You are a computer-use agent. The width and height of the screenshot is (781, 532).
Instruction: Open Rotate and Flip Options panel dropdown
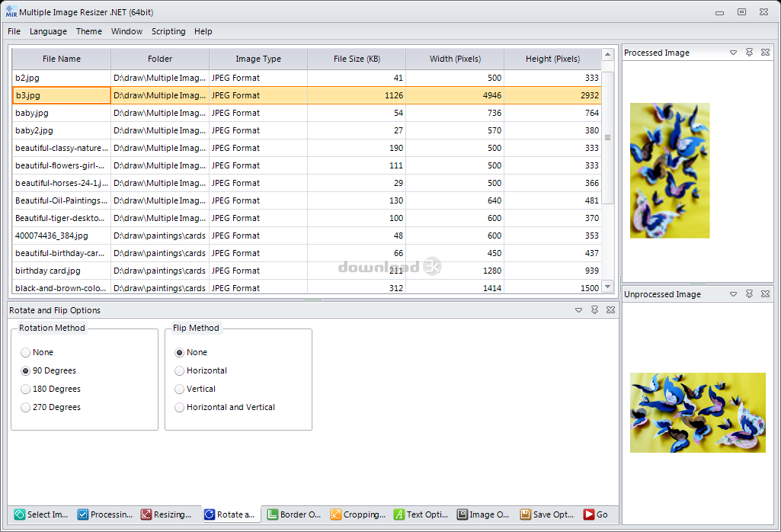click(578, 310)
